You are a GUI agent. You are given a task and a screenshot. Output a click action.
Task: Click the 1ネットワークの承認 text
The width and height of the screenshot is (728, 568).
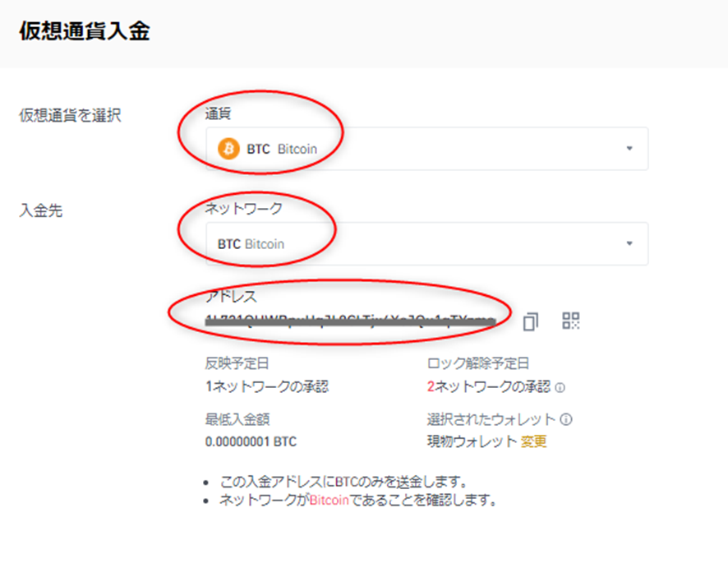(x=267, y=387)
